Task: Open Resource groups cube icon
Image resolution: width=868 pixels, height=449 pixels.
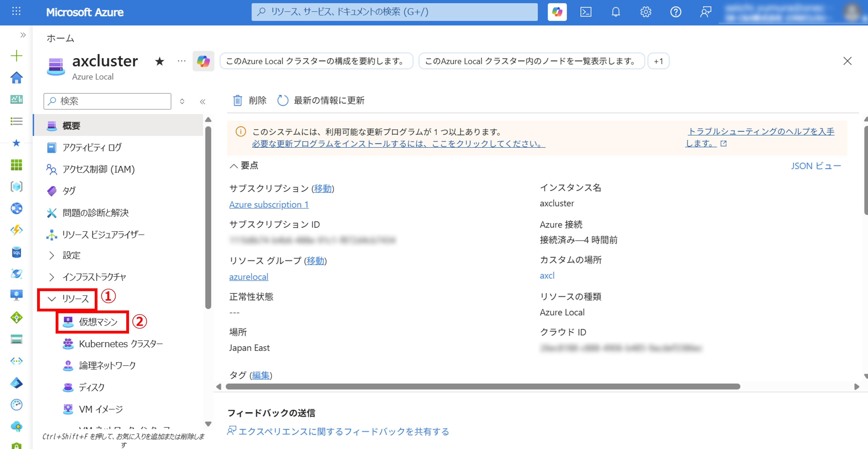Action: point(17,187)
